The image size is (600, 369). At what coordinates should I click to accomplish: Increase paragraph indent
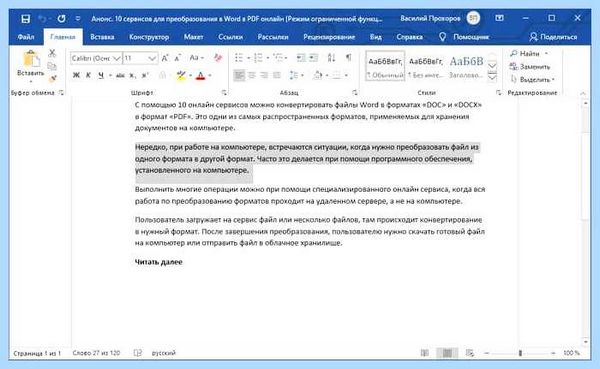click(314, 58)
